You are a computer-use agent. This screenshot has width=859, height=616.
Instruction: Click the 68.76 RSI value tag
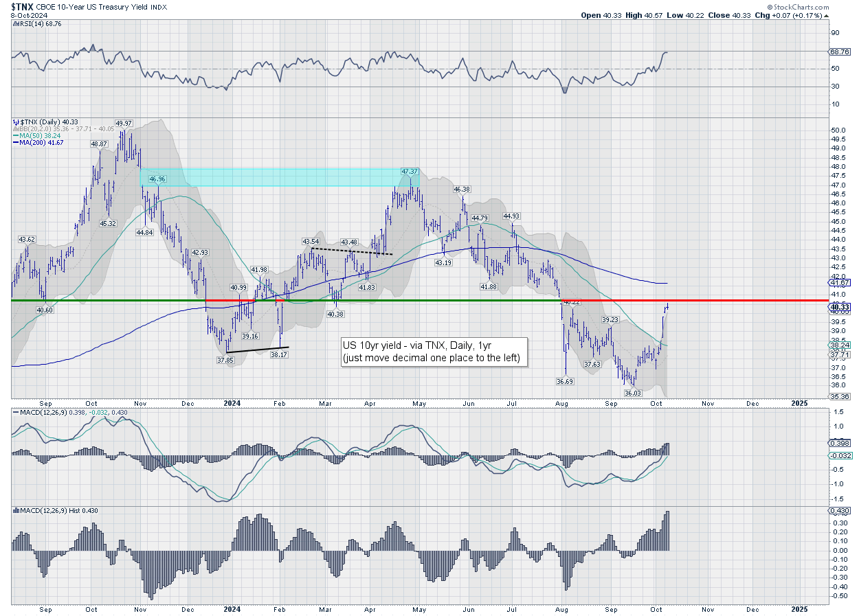(840, 52)
